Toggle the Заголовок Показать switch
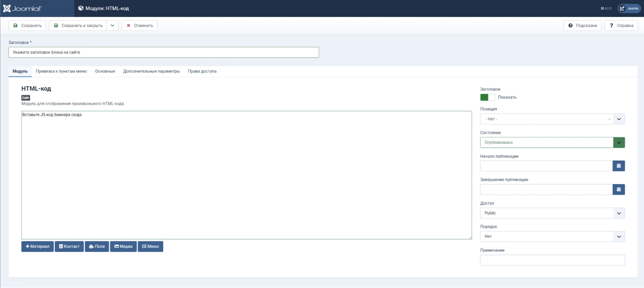644x288 pixels. [487, 97]
